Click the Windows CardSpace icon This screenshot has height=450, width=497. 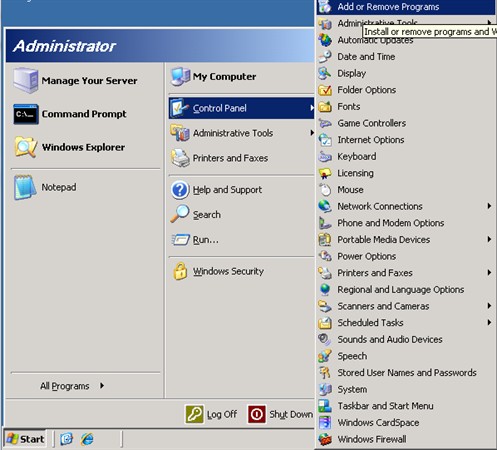point(325,423)
